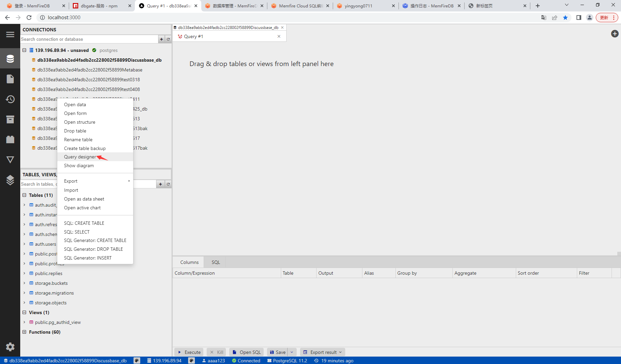The image size is (621, 364).
Task: Add new table with plus icon
Action: click(160, 184)
